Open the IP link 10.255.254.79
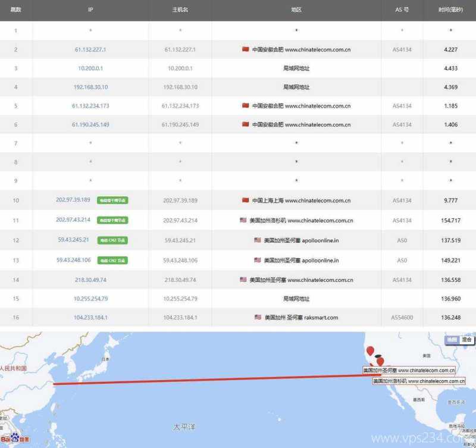The width and height of the screenshot is (476, 448). [x=89, y=298]
